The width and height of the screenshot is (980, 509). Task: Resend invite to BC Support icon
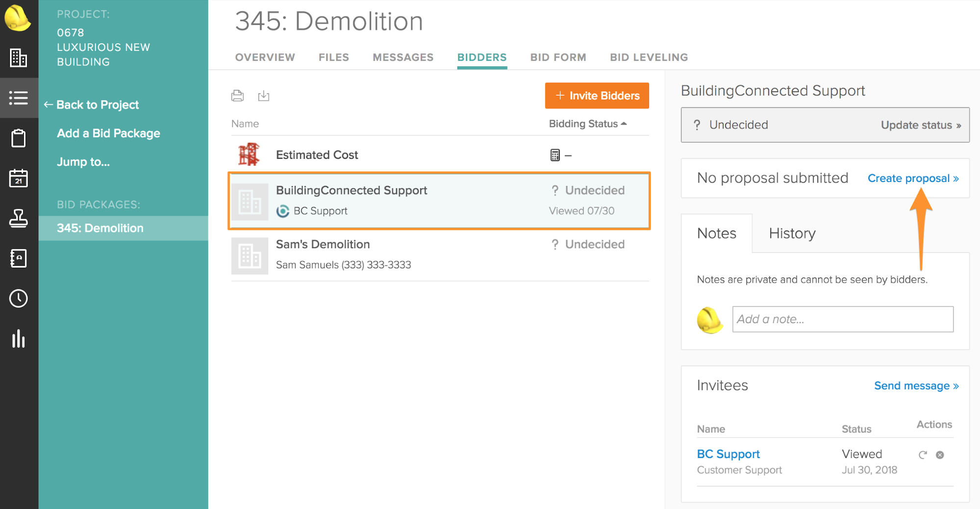click(x=923, y=455)
